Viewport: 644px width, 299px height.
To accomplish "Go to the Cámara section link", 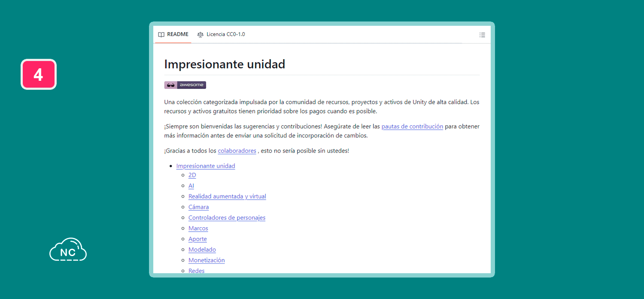I will (198, 207).
